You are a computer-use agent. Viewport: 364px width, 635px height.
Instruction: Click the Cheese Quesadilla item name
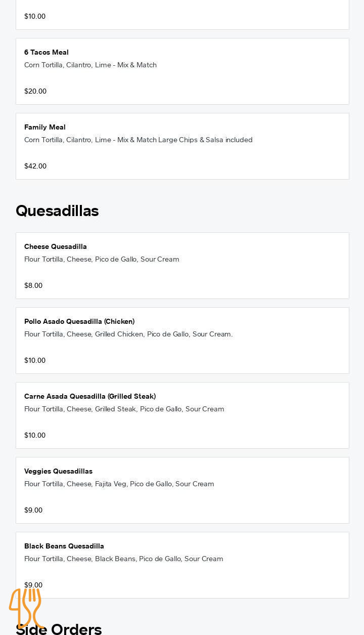click(56, 246)
